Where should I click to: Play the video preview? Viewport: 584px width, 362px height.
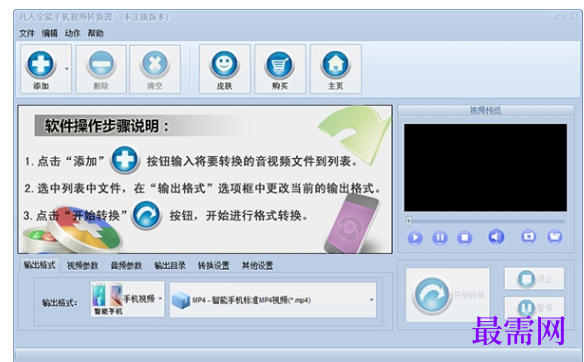(x=415, y=238)
